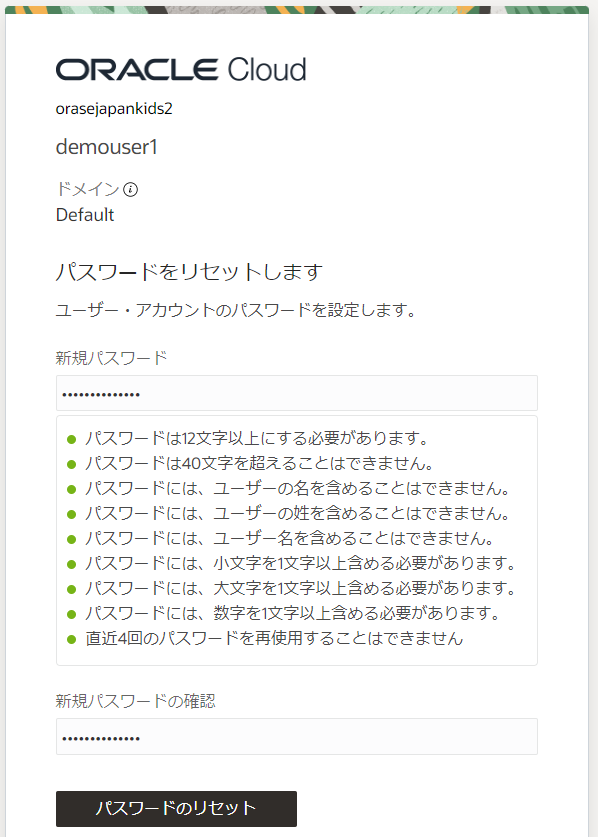Click the 数字 requirement green bullet
Image resolution: width=598 pixels, height=837 pixels.
[x=72, y=614]
